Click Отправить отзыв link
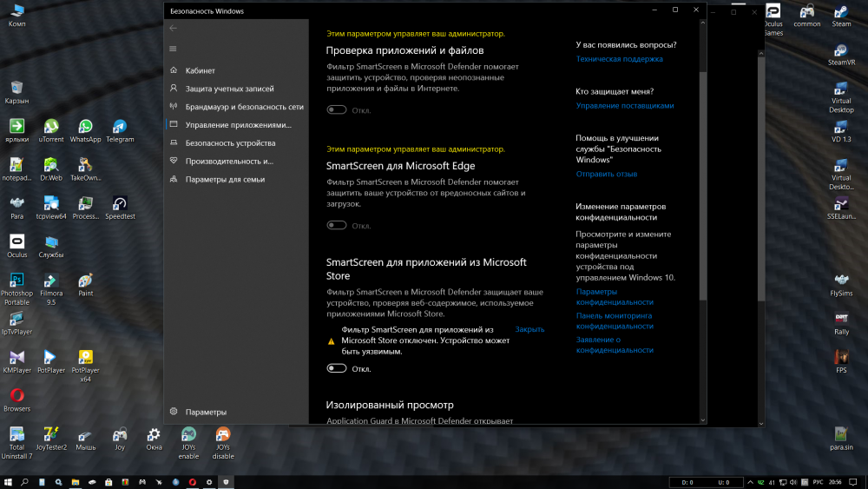 coord(606,174)
